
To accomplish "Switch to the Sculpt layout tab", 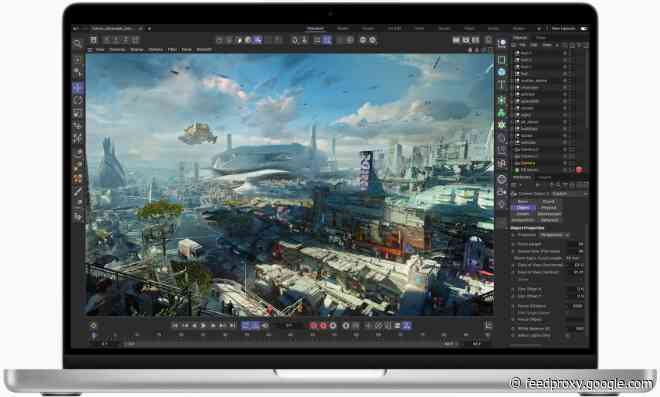I will (368, 29).
